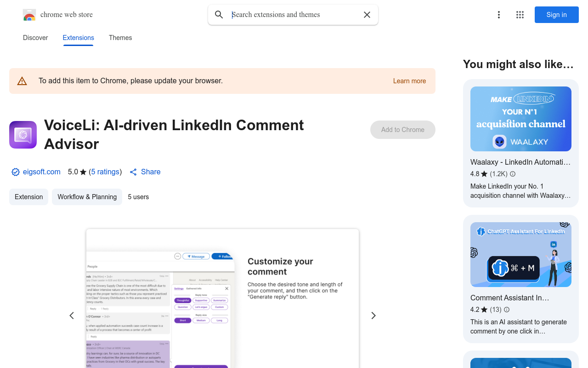Click the verified publisher badge icon
This screenshot has height=368, width=588.
click(x=16, y=172)
